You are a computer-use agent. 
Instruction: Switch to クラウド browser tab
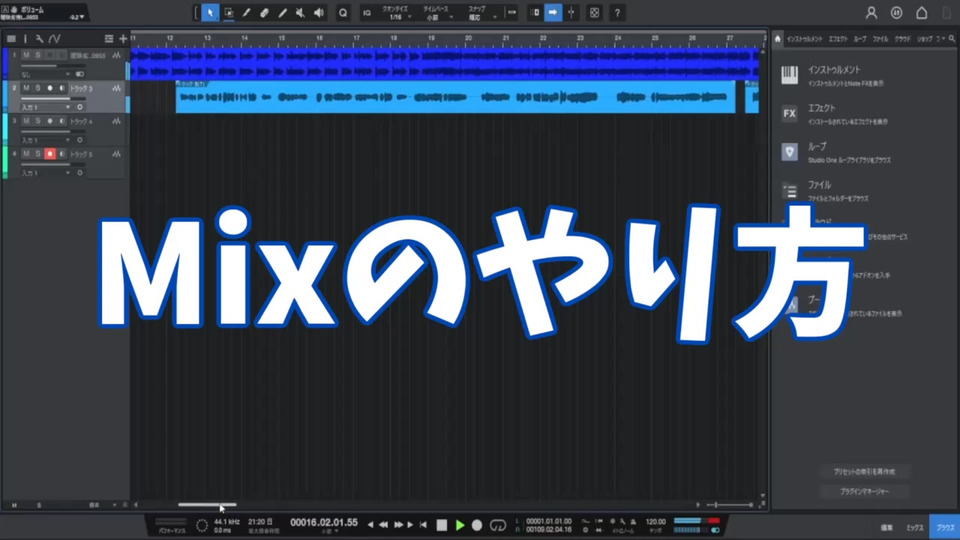pos(902,39)
